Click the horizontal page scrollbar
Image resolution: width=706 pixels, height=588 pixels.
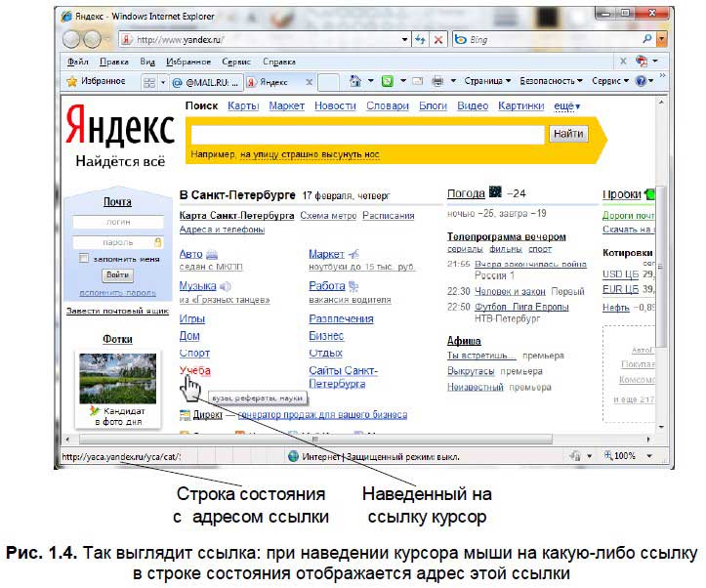[x=315, y=439]
